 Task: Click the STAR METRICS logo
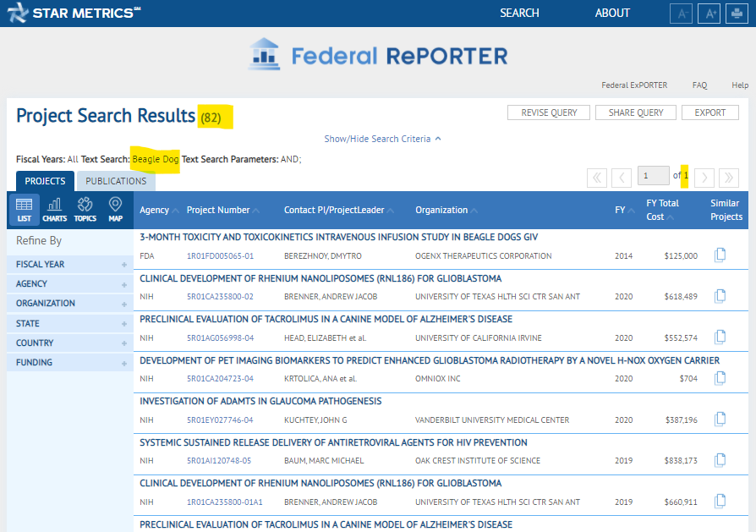coord(74,13)
